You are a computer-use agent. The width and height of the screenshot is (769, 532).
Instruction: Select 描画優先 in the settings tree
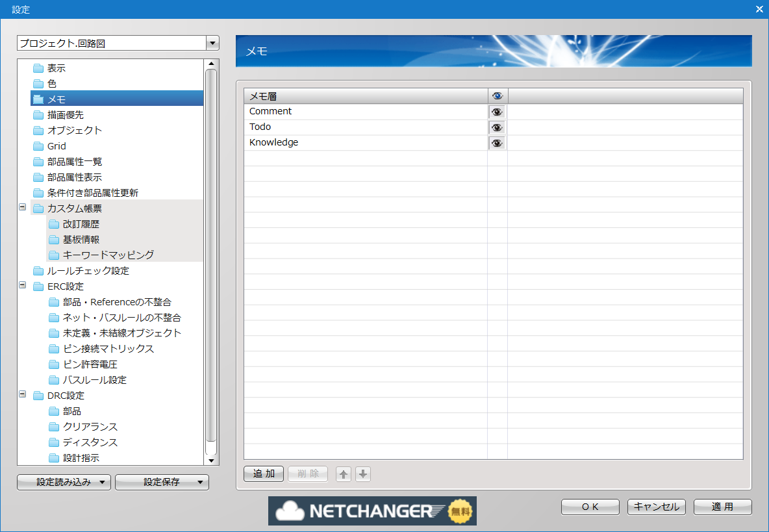[65, 115]
